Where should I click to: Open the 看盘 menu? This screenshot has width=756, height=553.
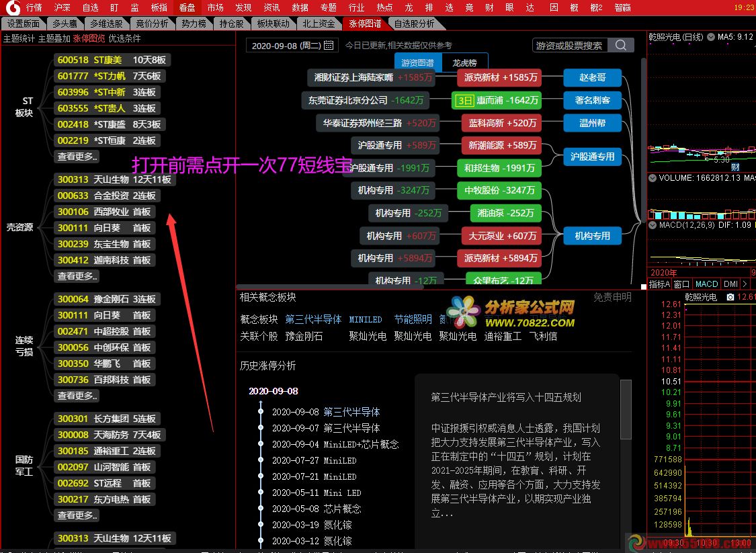pos(187,7)
